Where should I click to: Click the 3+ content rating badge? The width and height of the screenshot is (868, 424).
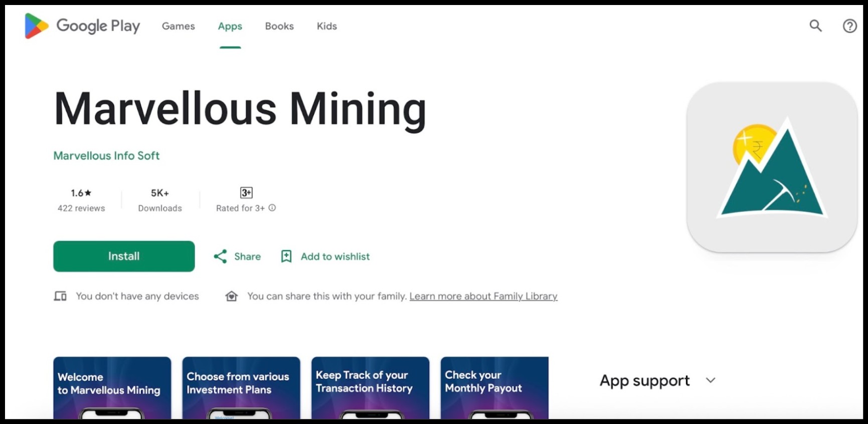click(246, 193)
